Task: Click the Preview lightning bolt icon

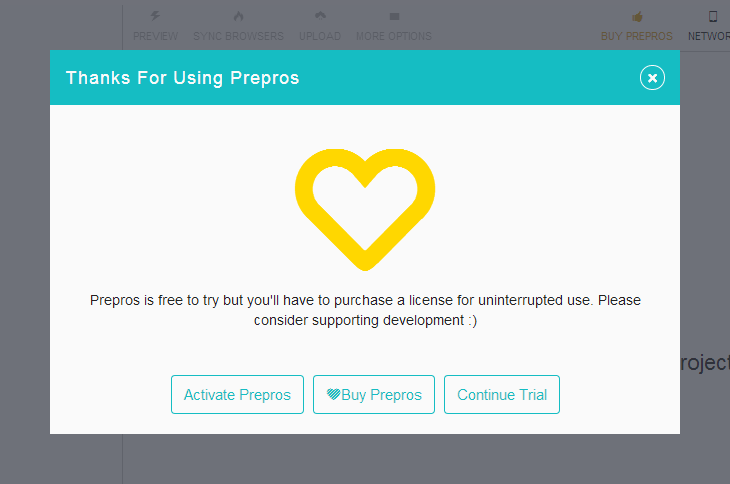Action: coord(155,17)
